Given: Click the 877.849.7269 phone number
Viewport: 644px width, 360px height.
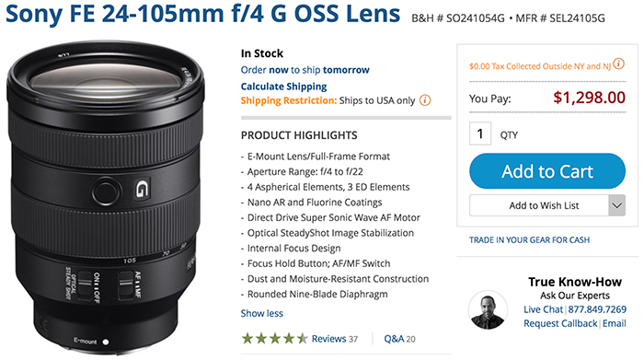Looking at the screenshot, I should (597, 309).
